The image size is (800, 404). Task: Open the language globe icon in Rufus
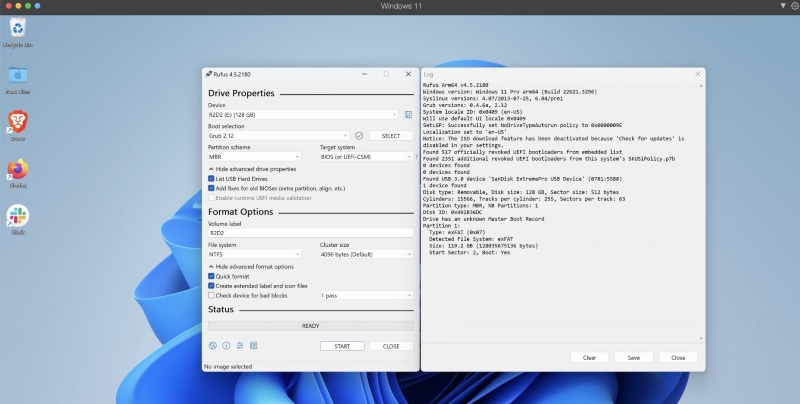point(213,346)
